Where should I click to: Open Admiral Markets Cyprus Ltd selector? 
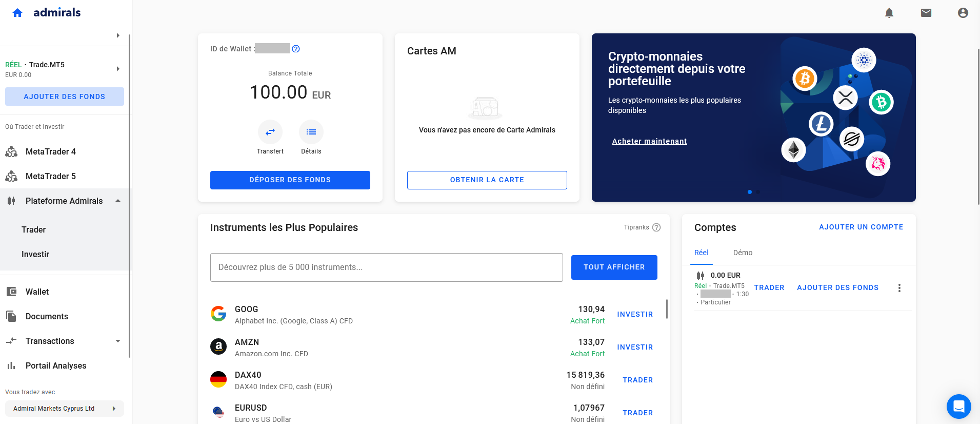point(65,409)
